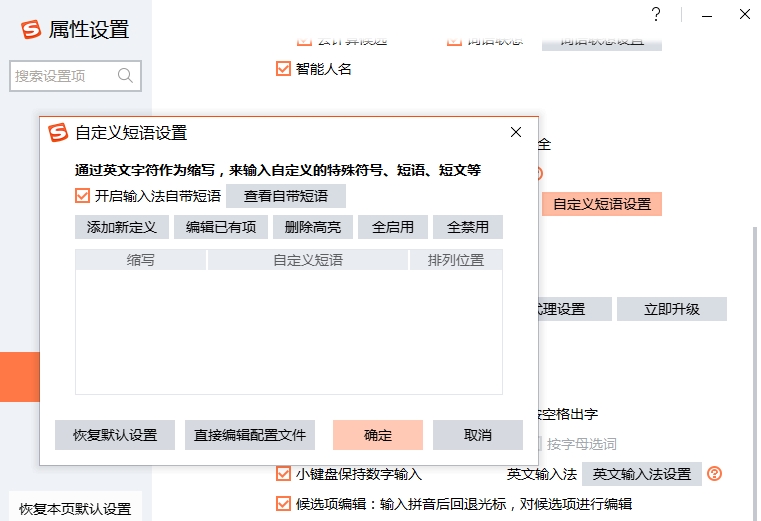Click the help icon beside 英文输入法设置

[714, 473]
